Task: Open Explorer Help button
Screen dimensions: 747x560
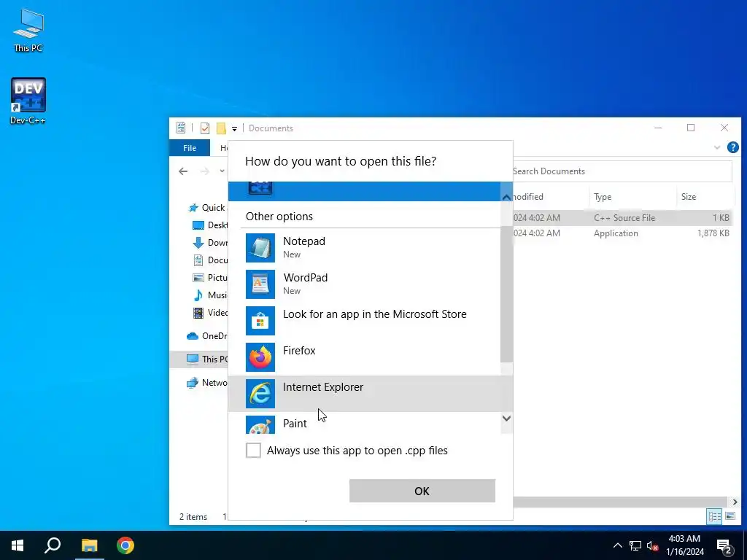Action: point(733,147)
